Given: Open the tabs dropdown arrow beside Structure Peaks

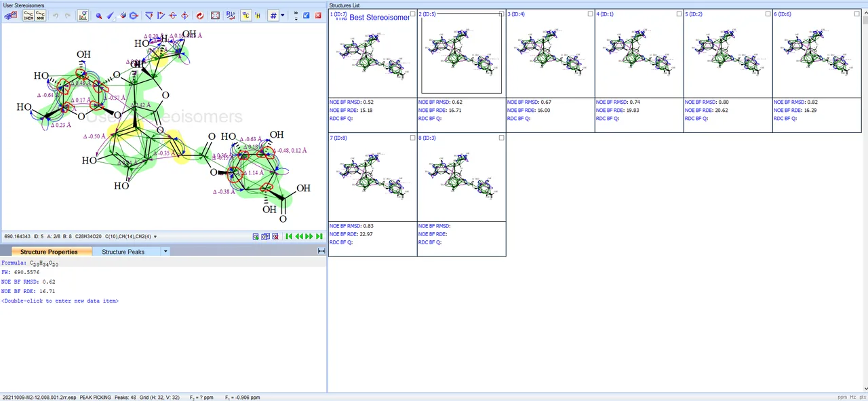Looking at the screenshot, I should 165,252.
